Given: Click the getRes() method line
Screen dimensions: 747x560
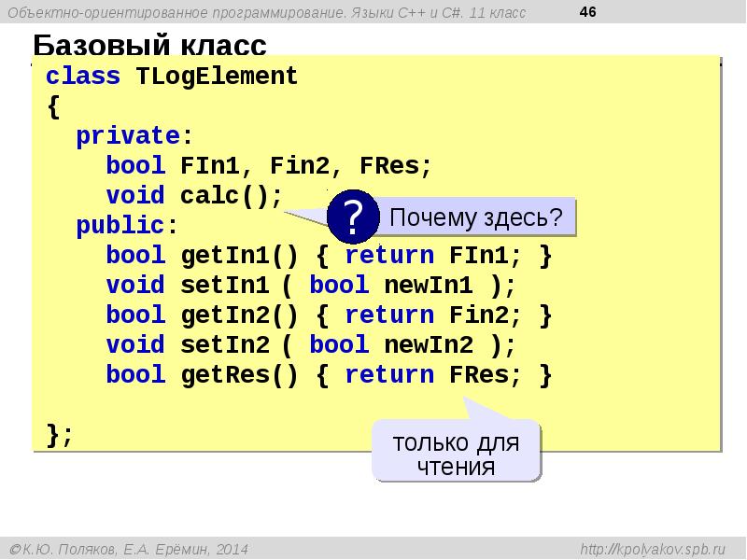Looking at the screenshot, I should pos(329,375).
